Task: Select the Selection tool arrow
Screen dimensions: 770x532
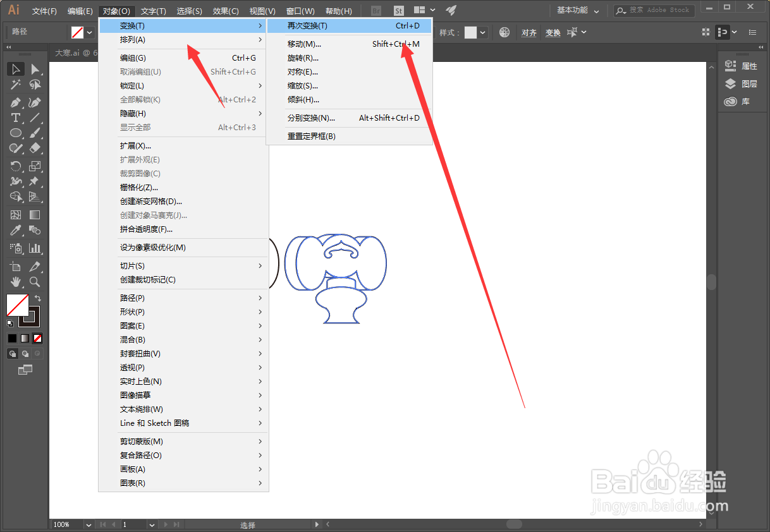Action: (16, 69)
